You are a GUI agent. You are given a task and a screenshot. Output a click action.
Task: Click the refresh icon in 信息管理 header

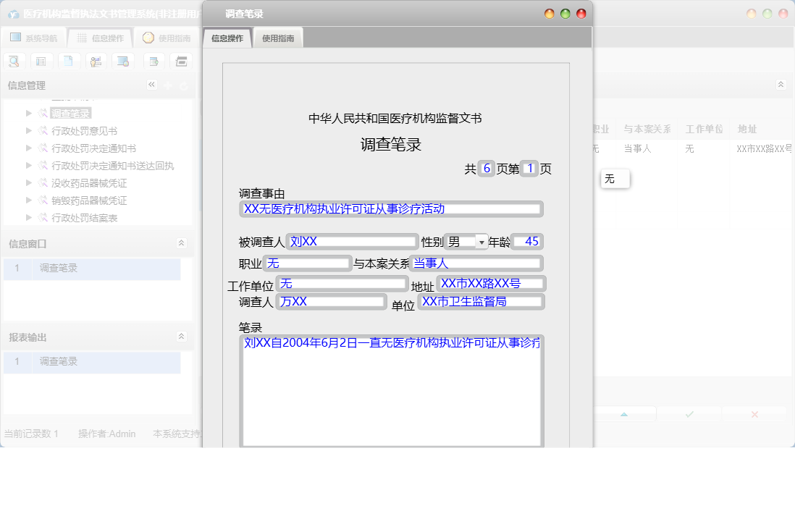point(183,85)
